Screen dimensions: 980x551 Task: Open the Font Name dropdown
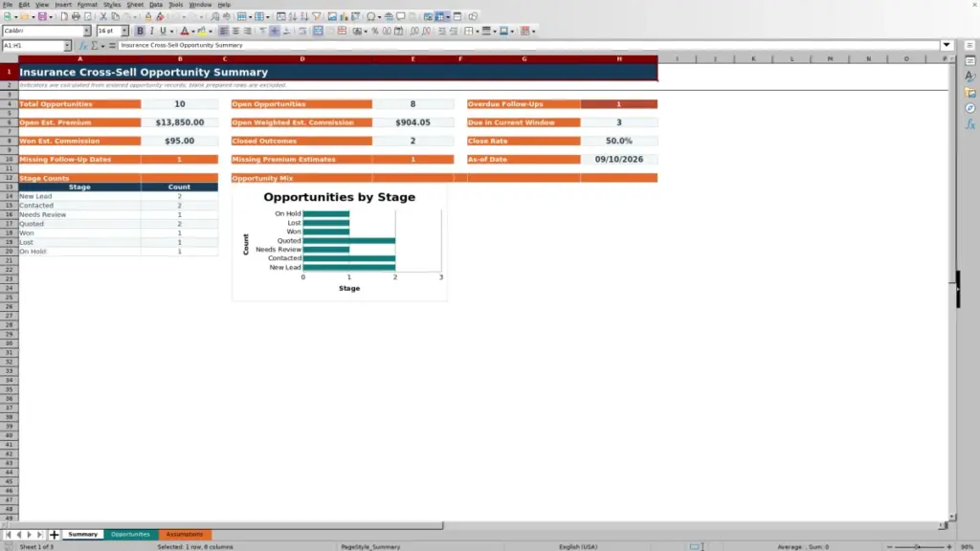[x=87, y=31]
